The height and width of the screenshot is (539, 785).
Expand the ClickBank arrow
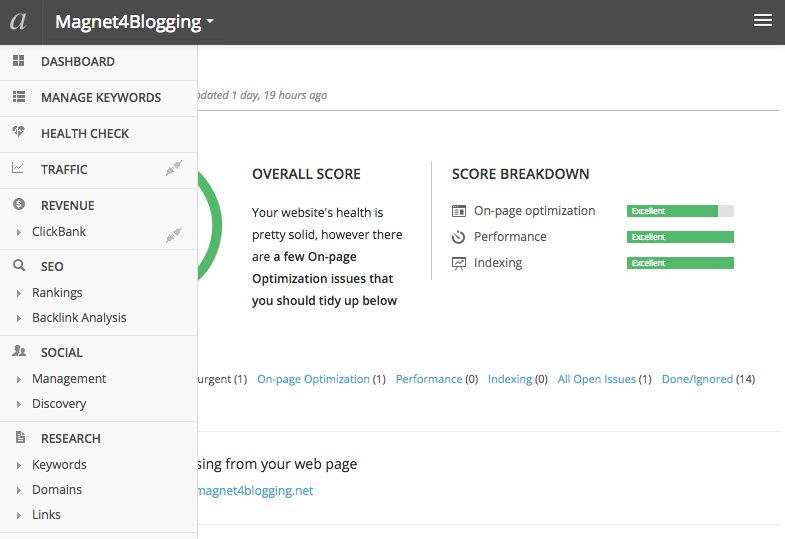coord(19,232)
